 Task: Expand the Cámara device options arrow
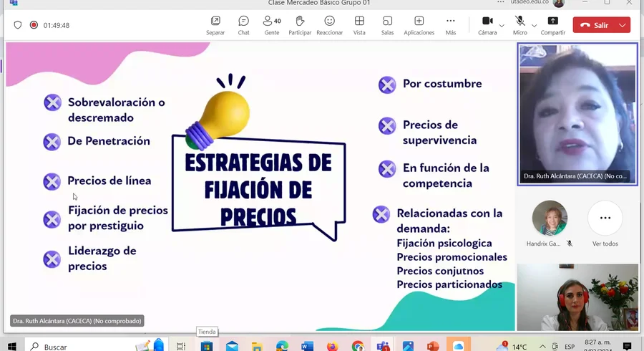click(x=502, y=26)
